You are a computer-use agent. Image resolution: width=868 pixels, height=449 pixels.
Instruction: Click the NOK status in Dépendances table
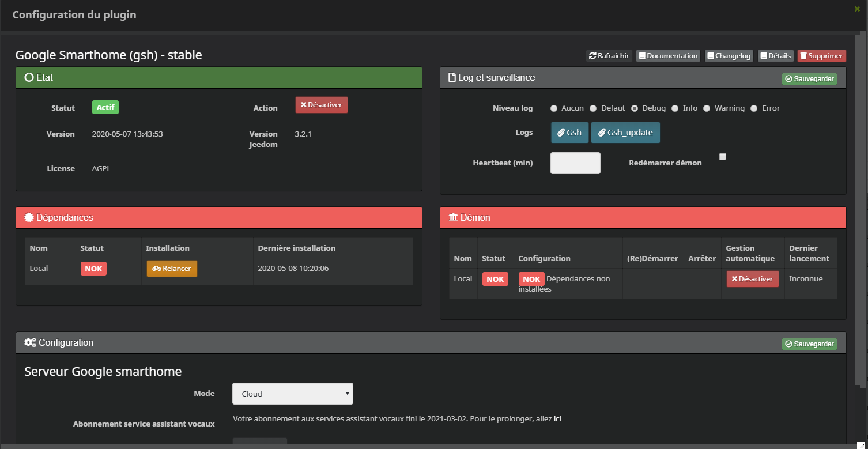click(93, 269)
